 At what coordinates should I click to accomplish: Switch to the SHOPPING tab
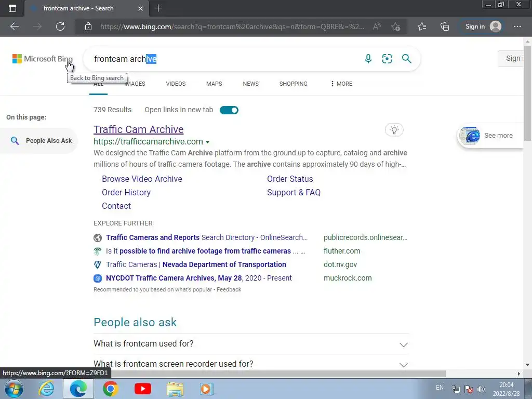point(293,84)
